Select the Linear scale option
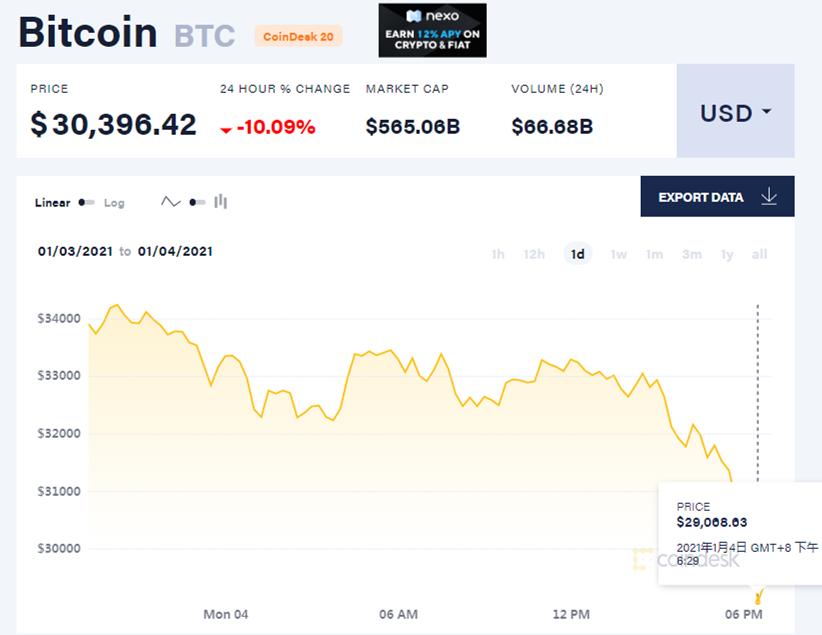The height and width of the screenshot is (635, 822). pyautogui.click(x=52, y=202)
